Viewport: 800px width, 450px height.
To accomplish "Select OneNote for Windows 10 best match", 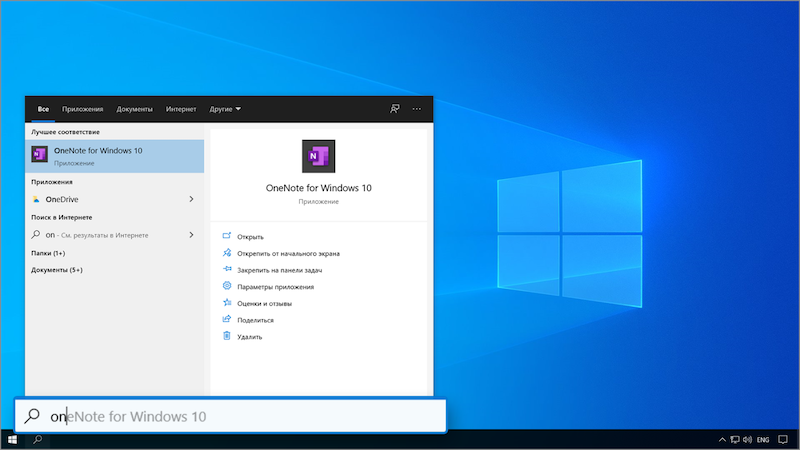I will pyautogui.click(x=114, y=156).
